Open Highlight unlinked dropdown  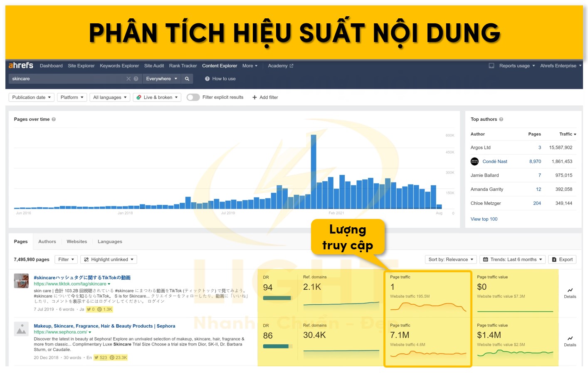pos(109,259)
